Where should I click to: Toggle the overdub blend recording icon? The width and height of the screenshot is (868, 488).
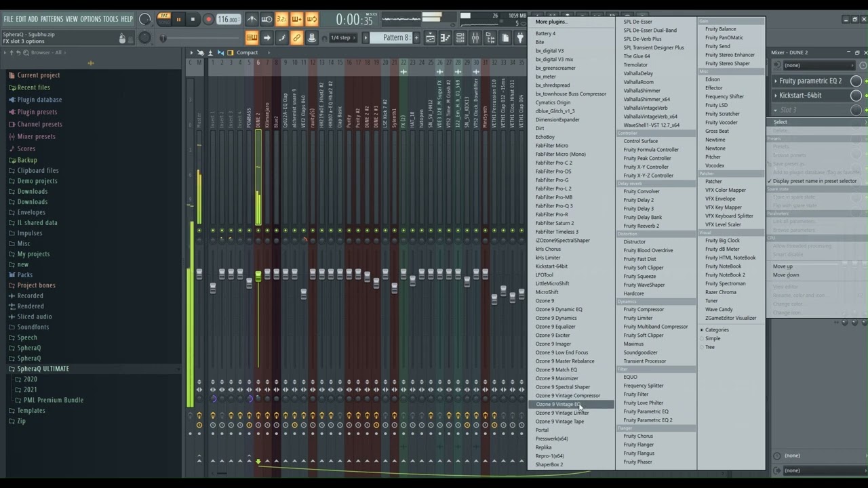tap(296, 20)
